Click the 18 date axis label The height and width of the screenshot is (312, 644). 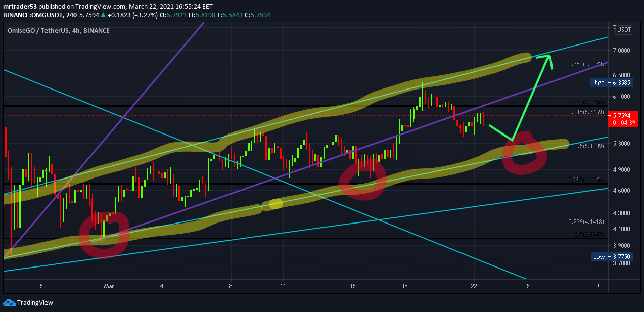point(404,286)
